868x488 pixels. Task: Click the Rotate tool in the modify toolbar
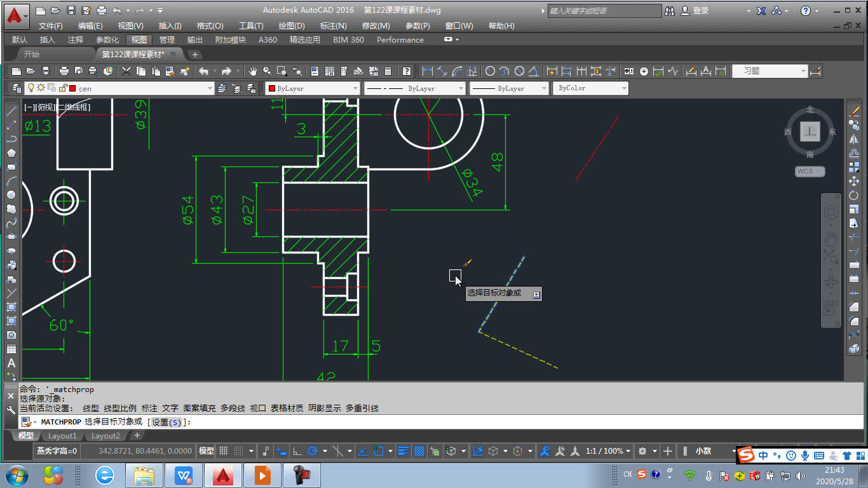[x=854, y=195]
